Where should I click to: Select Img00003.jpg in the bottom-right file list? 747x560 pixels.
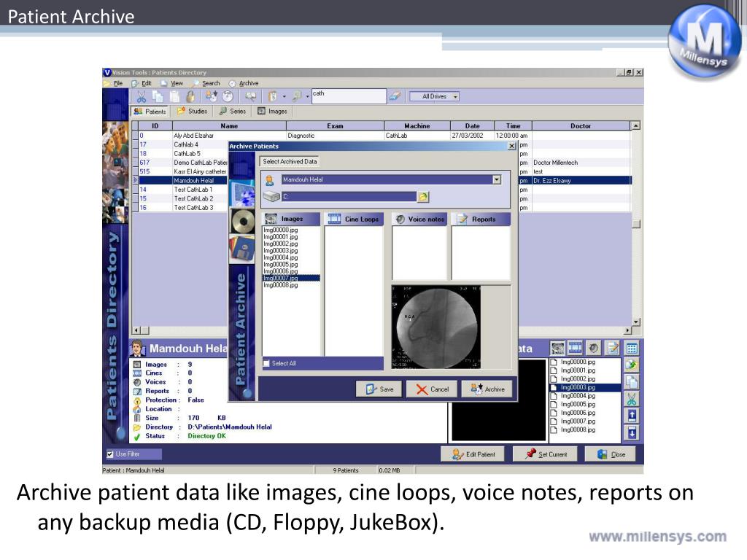click(586, 388)
